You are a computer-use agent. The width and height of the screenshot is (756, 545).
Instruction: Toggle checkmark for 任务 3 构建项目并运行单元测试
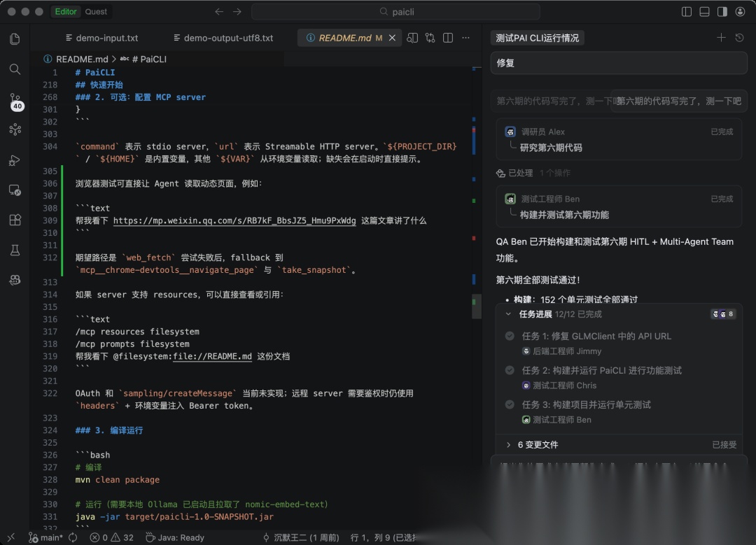click(510, 404)
